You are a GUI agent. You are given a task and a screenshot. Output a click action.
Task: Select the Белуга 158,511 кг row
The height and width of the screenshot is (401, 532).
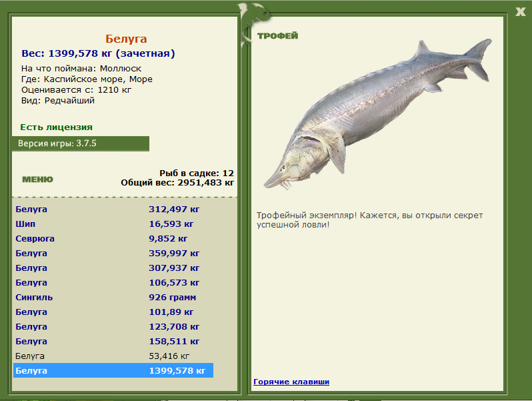pos(113,341)
